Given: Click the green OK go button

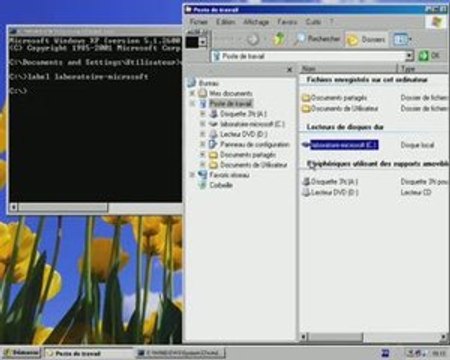Looking at the screenshot, I should coord(429,56).
